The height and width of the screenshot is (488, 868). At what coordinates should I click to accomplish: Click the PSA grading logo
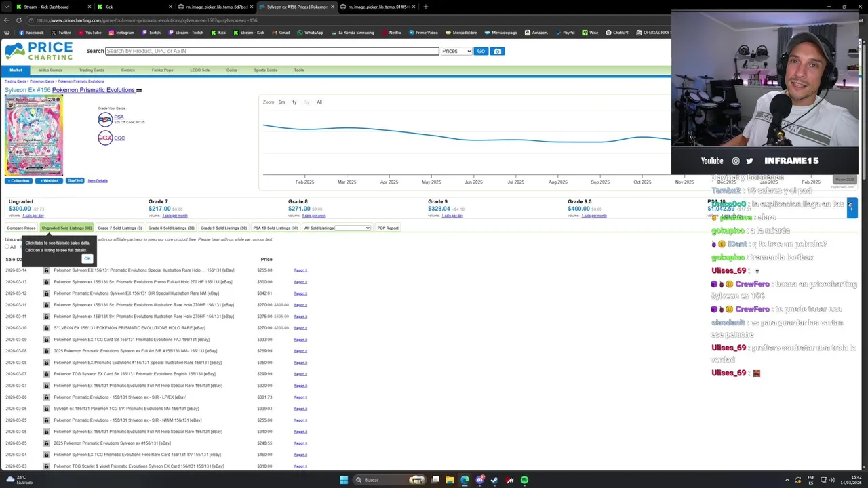coord(105,119)
